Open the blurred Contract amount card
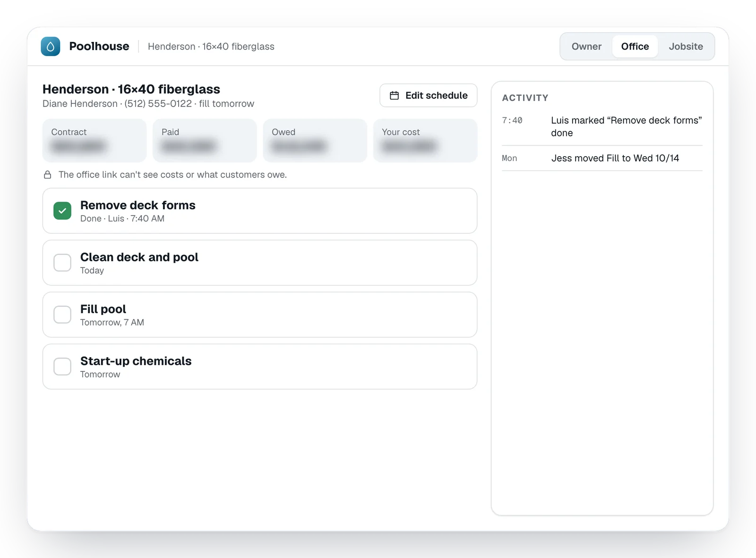Viewport: 756px width, 558px height. [94, 141]
